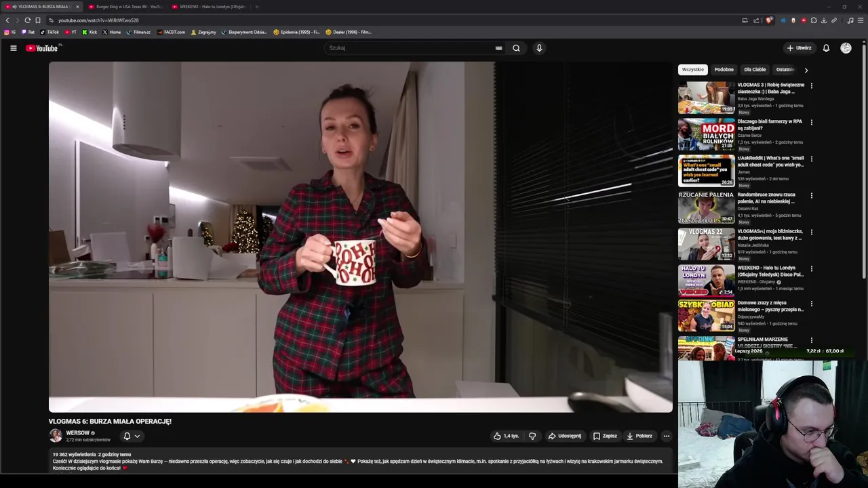The image size is (868, 488).
Task: Go back in browser history
Action: click(x=7, y=20)
